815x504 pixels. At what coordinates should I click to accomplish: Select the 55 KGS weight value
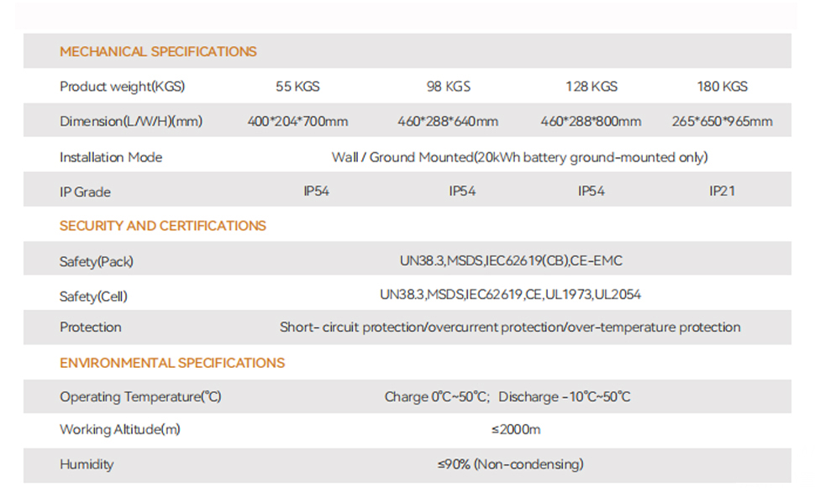297,87
